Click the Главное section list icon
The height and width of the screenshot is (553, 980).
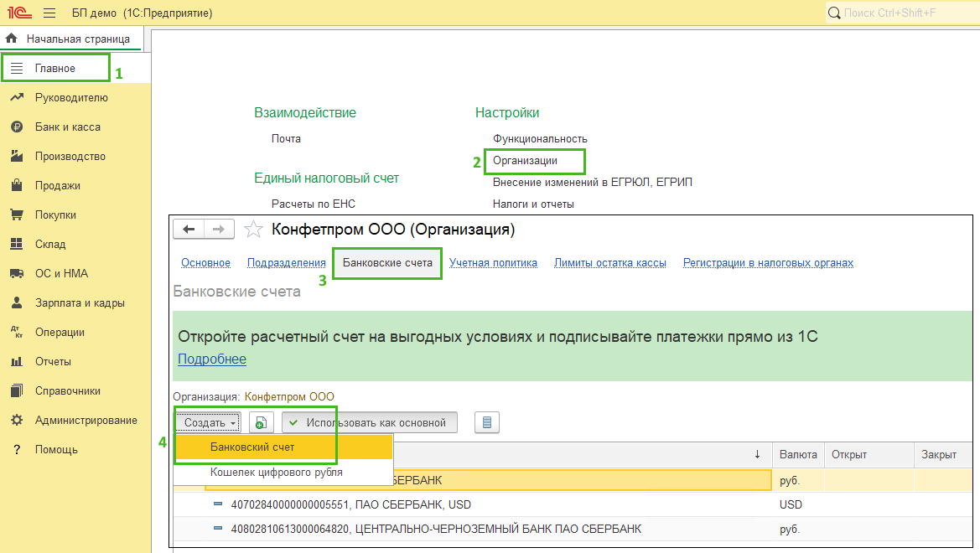tap(17, 68)
